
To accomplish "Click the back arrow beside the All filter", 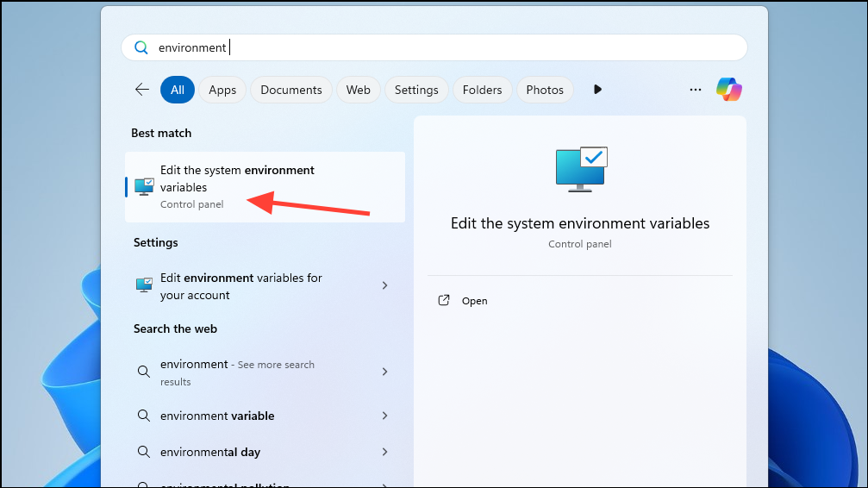I will point(142,89).
